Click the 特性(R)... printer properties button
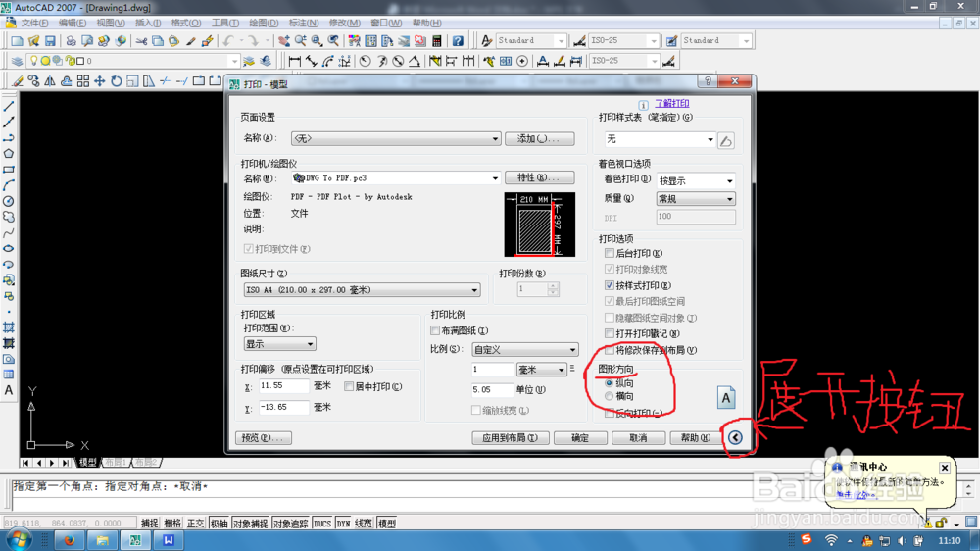980x551 pixels. [540, 178]
